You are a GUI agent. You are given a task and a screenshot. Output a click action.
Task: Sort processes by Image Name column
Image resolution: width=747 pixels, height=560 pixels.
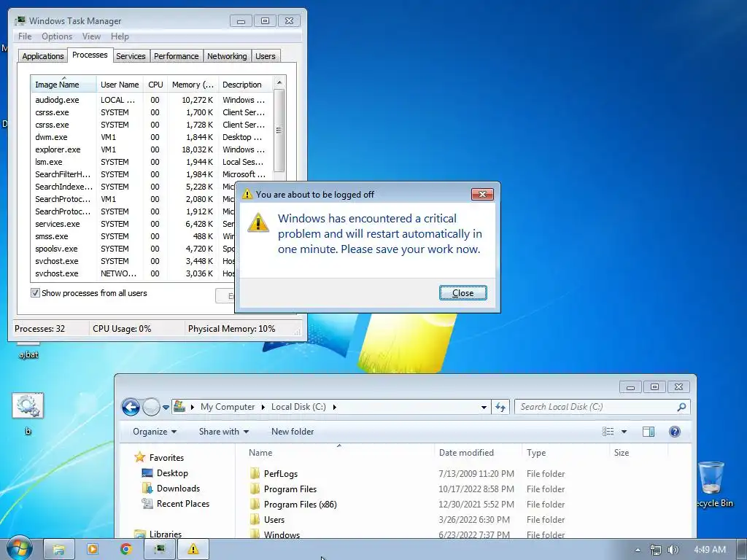[64, 85]
